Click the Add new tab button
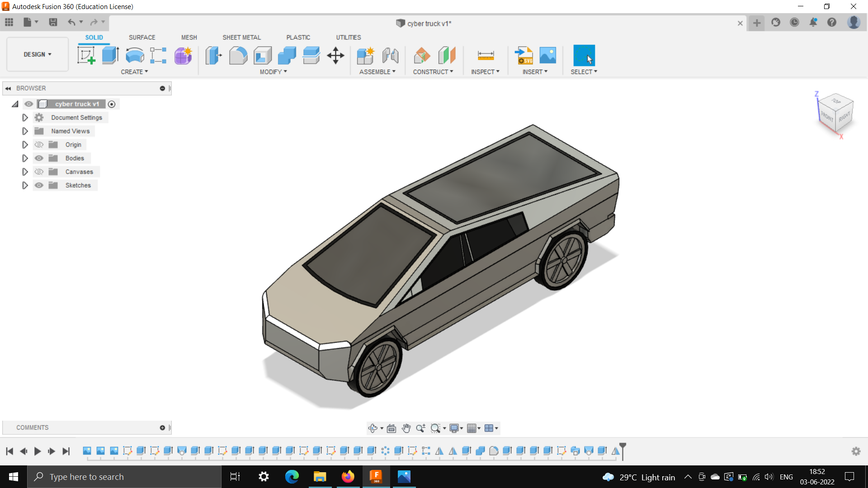 (x=757, y=23)
